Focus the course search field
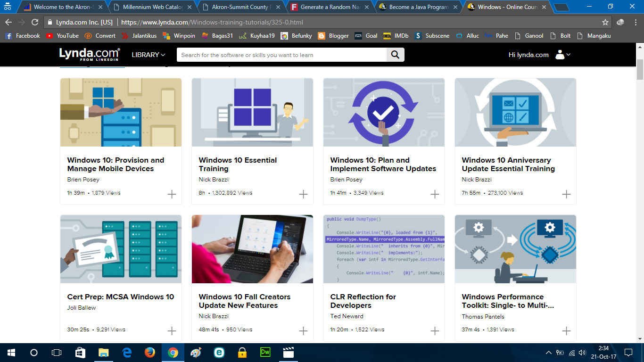The height and width of the screenshot is (362, 644). (x=282, y=55)
